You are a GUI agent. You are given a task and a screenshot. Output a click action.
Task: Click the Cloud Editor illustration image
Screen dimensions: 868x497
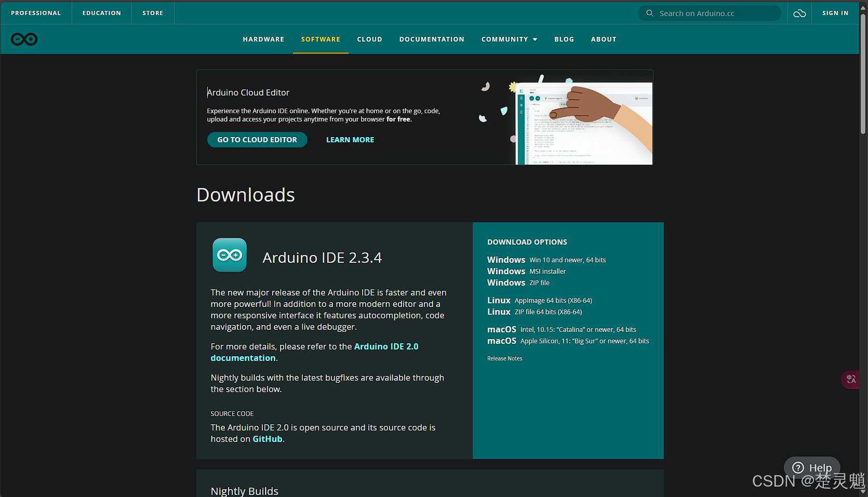(x=566, y=119)
